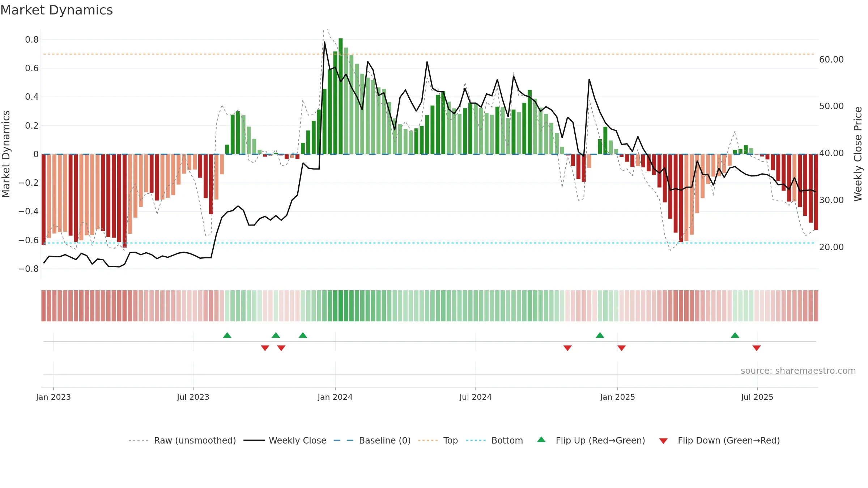
Task: Click the Jan 2025 x-axis label
Action: [618, 397]
